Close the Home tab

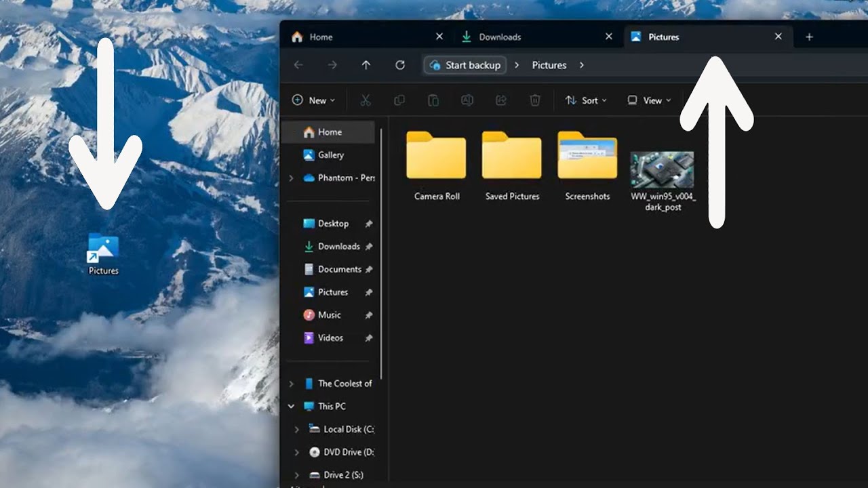[439, 37]
